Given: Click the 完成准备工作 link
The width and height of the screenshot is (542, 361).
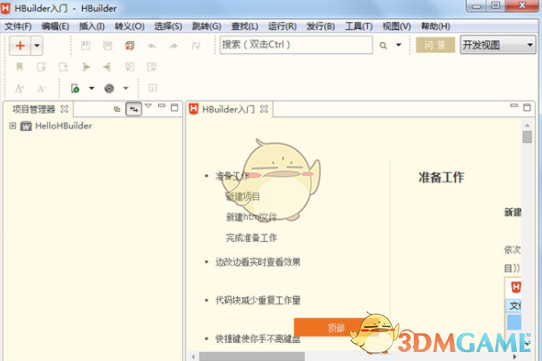Looking at the screenshot, I should [x=251, y=238].
